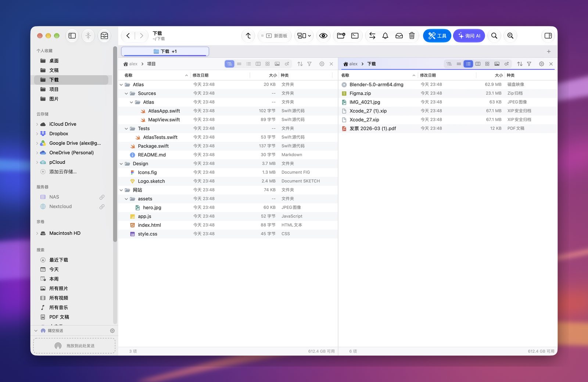Click the NAS server link icon

(102, 197)
